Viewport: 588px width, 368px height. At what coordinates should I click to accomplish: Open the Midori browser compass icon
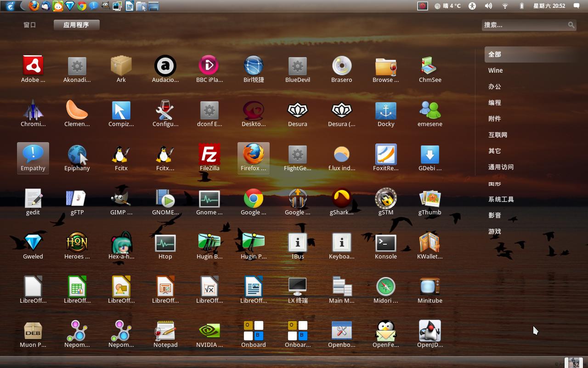(x=386, y=287)
